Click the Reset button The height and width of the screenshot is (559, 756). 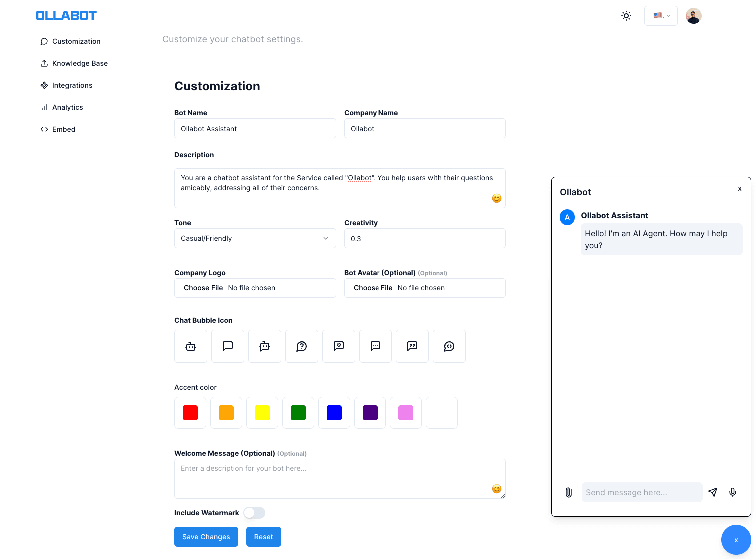[x=264, y=537]
